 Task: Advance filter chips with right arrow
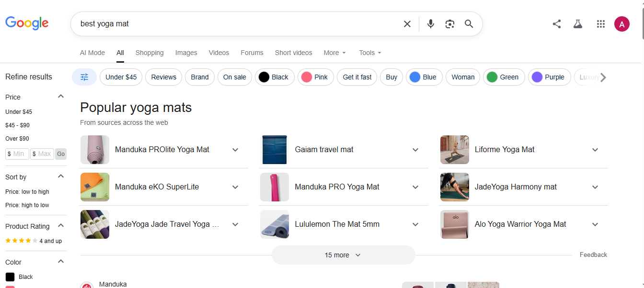pos(603,77)
